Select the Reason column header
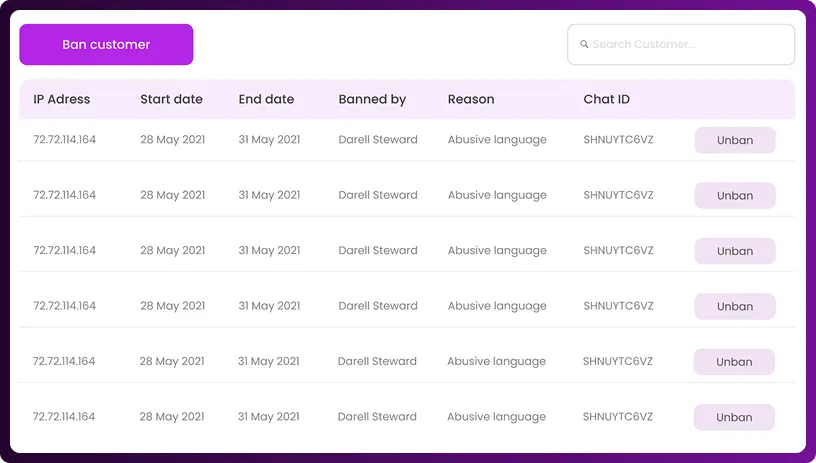The image size is (816, 463). click(471, 99)
